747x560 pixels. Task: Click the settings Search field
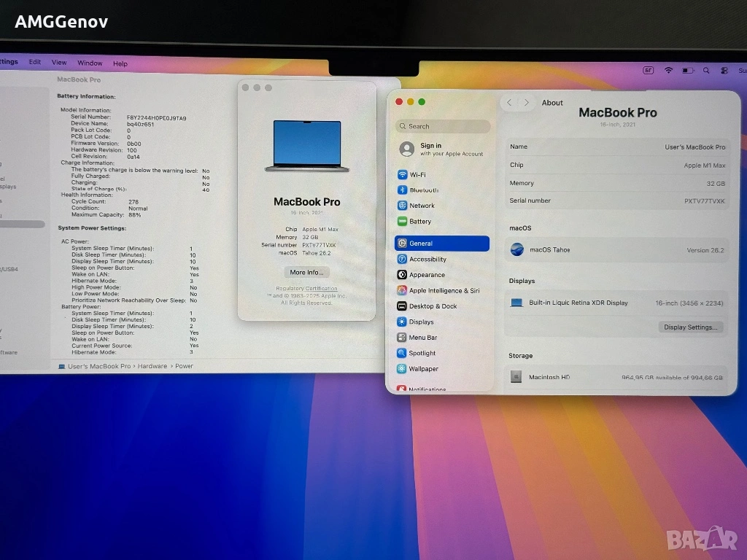[443, 126]
